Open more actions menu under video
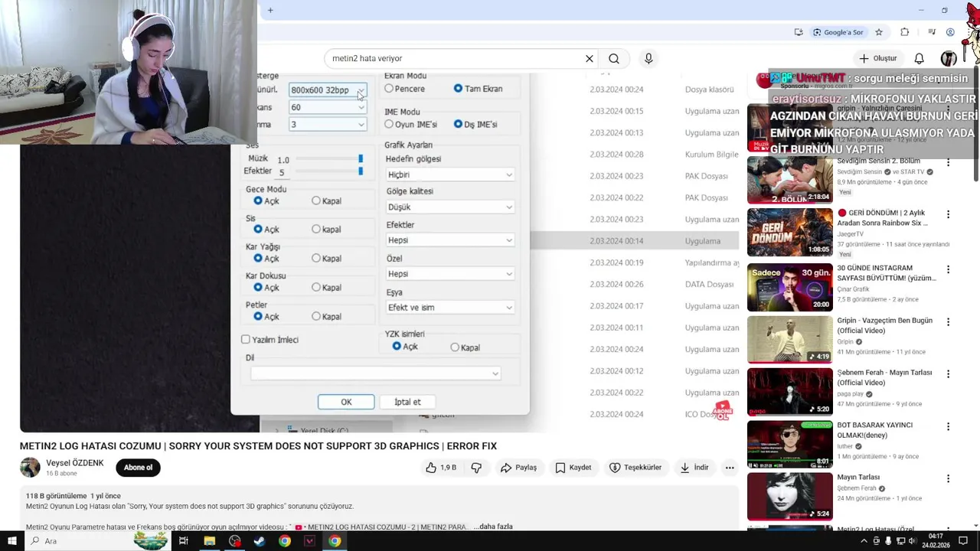Screen dimensions: 980x551 730,468
